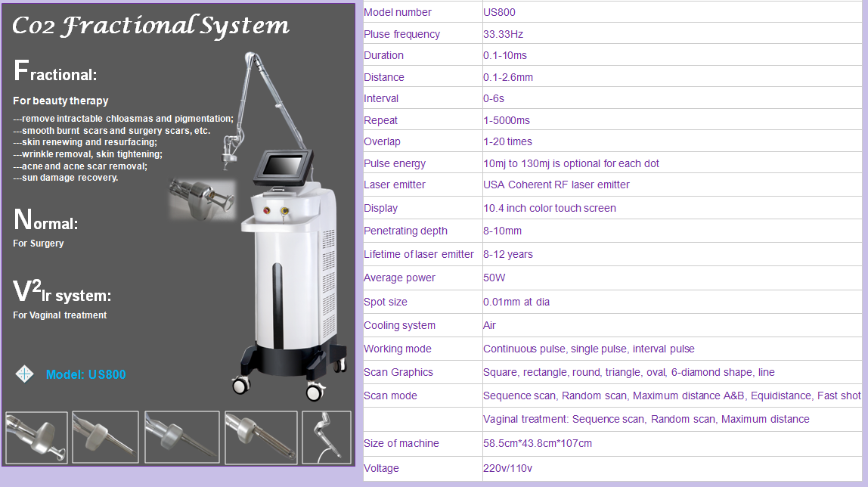This screenshot has height=487, width=868.
Task: Click the 'Normal:' section heading
Action: pyautogui.click(x=46, y=222)
